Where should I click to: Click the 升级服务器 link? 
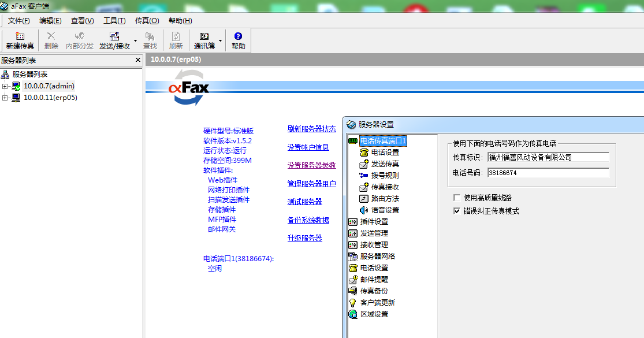[305, 238]
